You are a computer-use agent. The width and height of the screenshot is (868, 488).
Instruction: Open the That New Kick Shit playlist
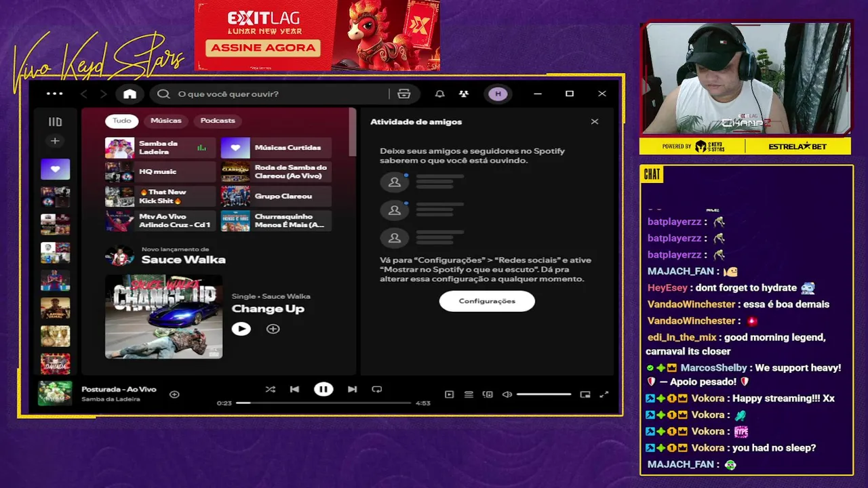click(160, 197)
